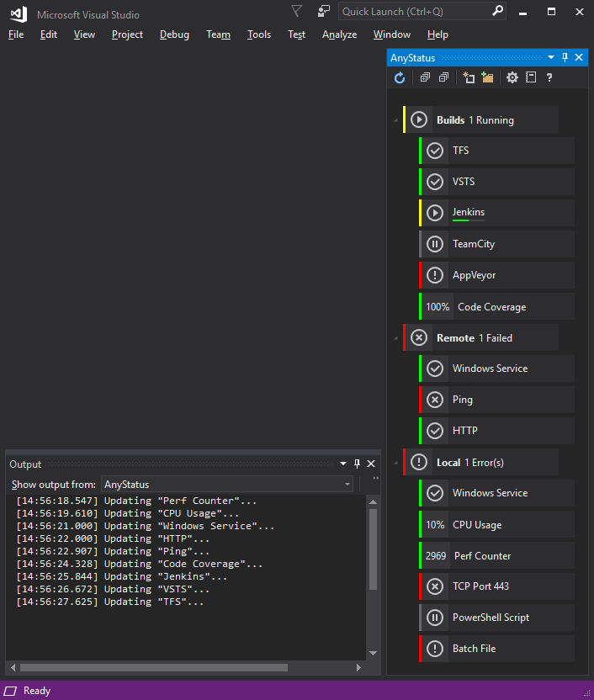The width and height of the screenshot is (594, 700).
Task: Select the Code Coverage item
Action: (x=496, y=307)
